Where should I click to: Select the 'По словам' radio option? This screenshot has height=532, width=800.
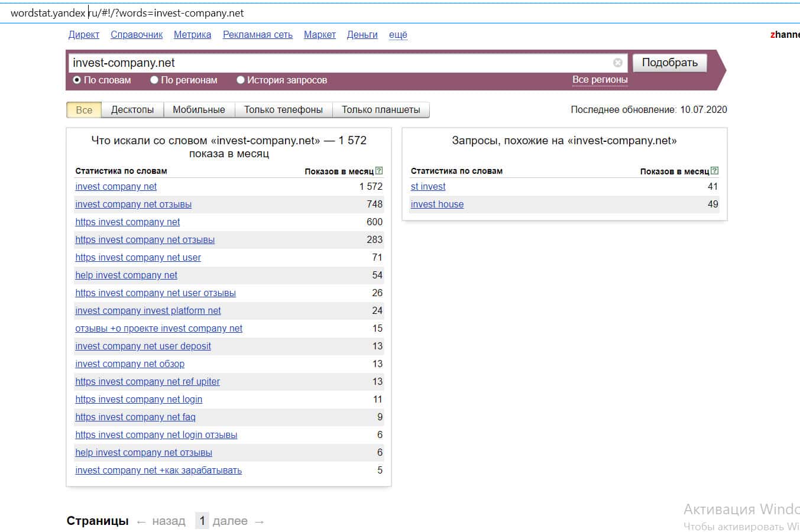tap(77, 80)
